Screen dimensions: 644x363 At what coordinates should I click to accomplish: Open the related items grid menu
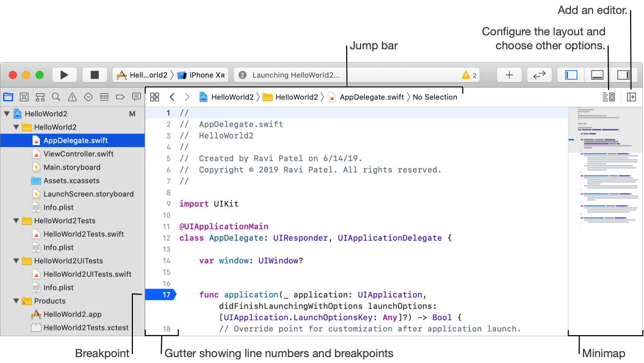(x=155, y=97)
